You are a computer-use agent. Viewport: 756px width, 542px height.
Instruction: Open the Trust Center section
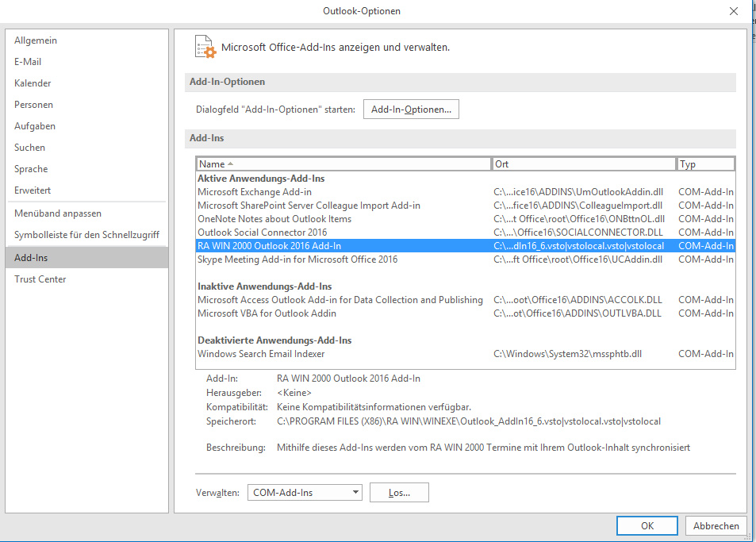click(40, 279)
